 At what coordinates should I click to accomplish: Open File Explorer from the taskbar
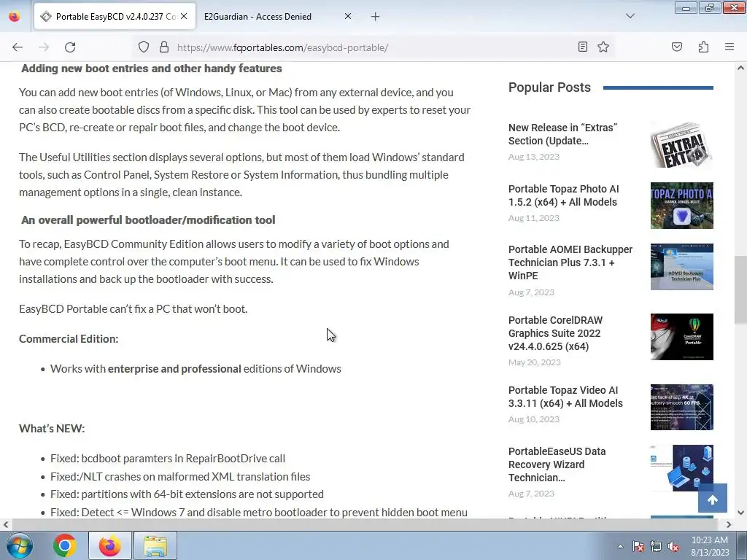(155, 545)
